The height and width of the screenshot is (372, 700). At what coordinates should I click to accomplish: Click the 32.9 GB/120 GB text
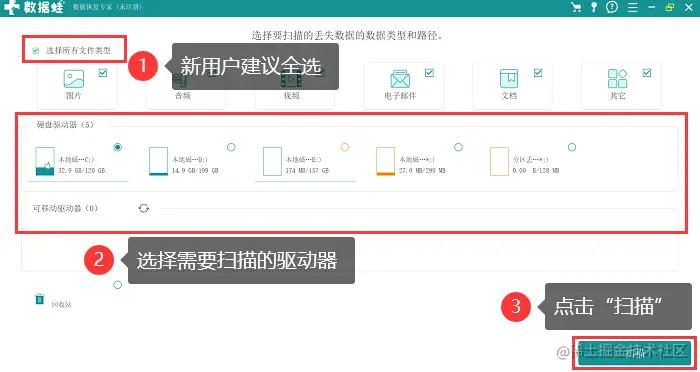click(82, 171)
